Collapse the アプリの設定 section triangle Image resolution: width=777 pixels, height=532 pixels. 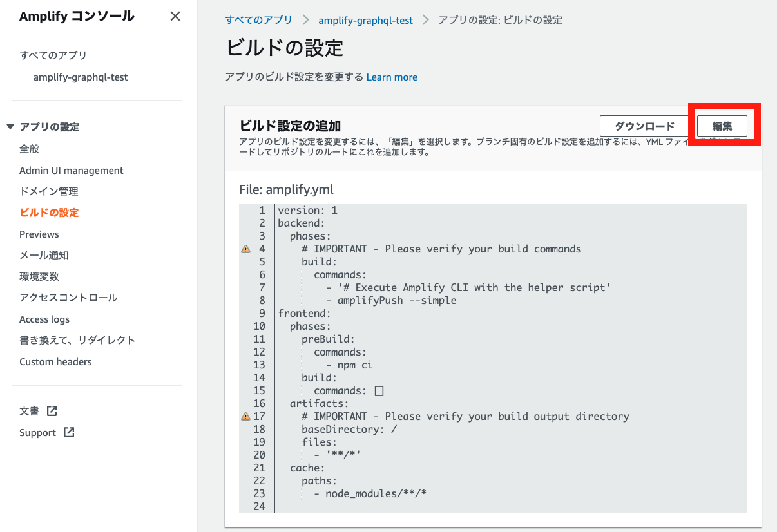[10, 127]
